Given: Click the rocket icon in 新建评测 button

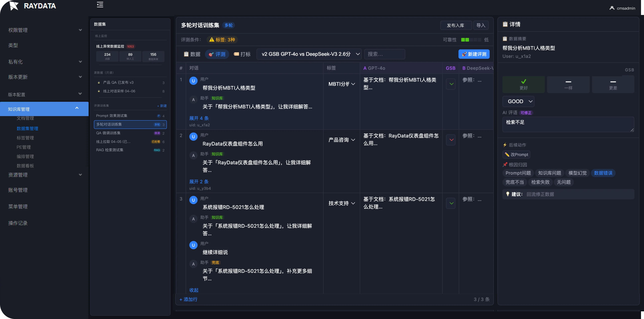Looking at the screenshot, I should click(x=464, y=54).
